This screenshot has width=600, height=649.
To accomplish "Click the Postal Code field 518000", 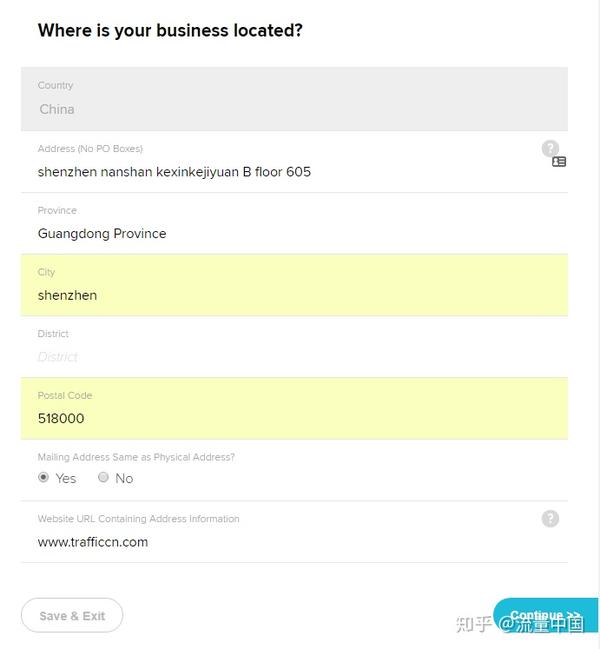I will point(294,409).
